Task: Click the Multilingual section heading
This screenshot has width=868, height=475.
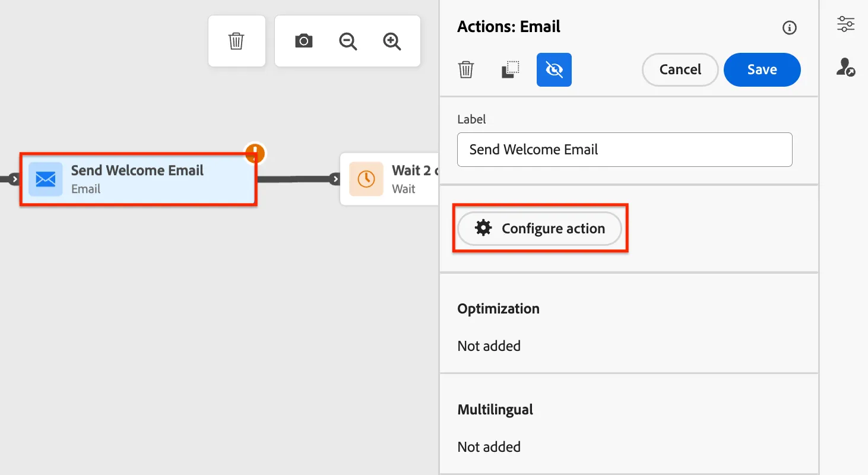Action: click(x=495, y=410)
